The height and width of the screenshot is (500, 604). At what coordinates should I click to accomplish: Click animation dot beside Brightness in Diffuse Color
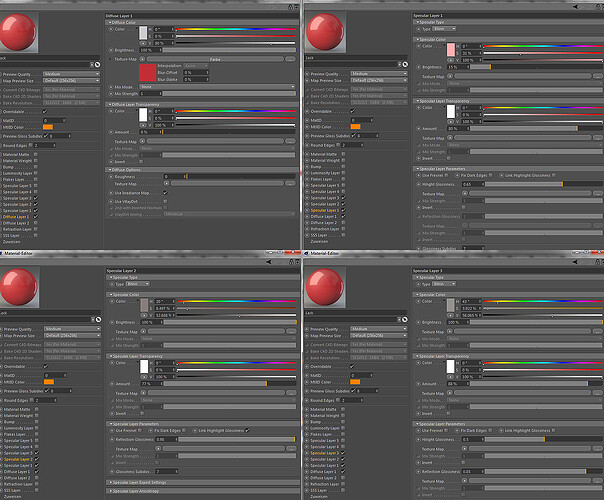coord(111,50)
